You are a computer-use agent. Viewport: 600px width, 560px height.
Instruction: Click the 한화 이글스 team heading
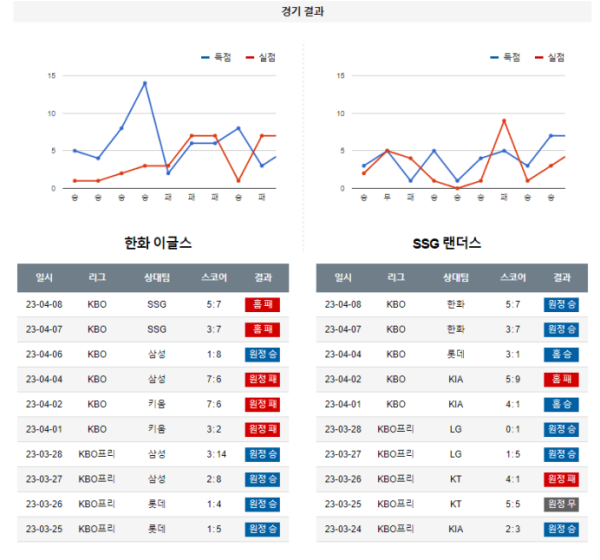point(158,243)
